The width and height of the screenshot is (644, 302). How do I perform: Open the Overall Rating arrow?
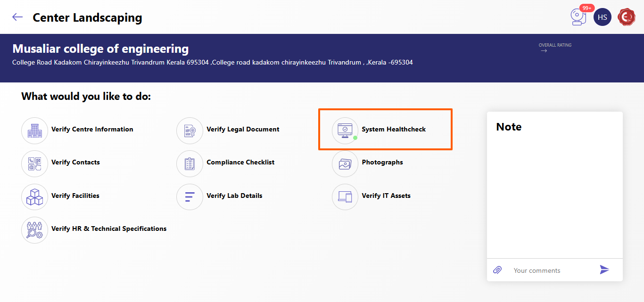click(x=544, y=51)
